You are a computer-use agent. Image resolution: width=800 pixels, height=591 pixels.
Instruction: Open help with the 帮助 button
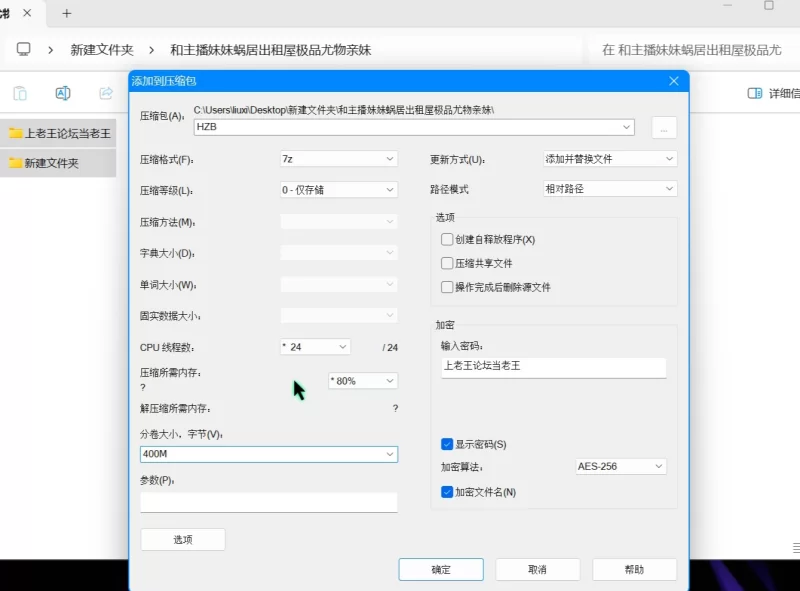[x=634, y=570]
